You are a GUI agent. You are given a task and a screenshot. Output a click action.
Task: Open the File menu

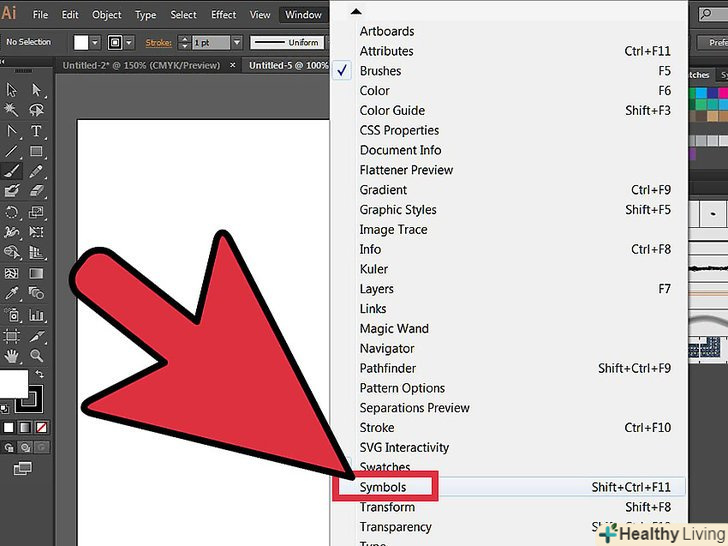(x=40, y=15)
